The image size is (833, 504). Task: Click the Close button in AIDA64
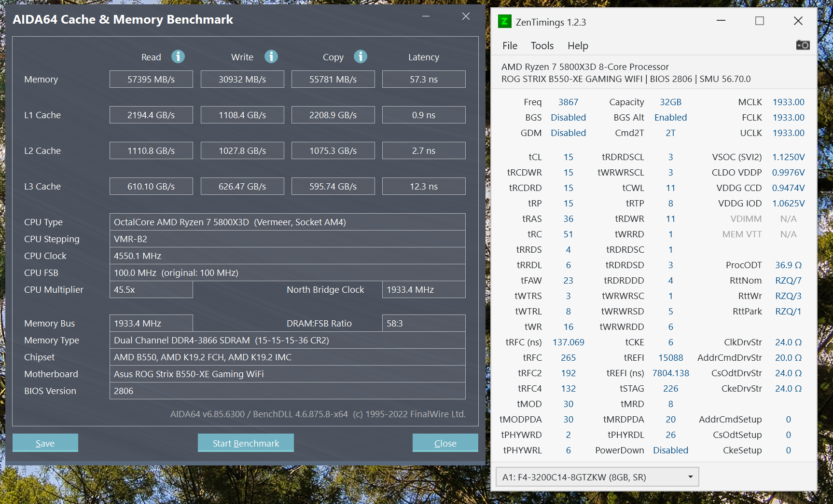click(445, 443)
